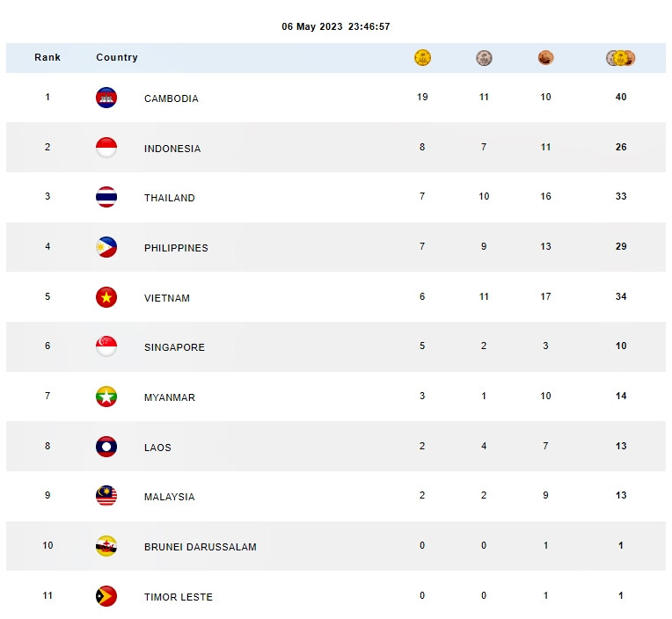Click the Brunei Darussalam flag icon
672x619 pixels.
(106, 546)
